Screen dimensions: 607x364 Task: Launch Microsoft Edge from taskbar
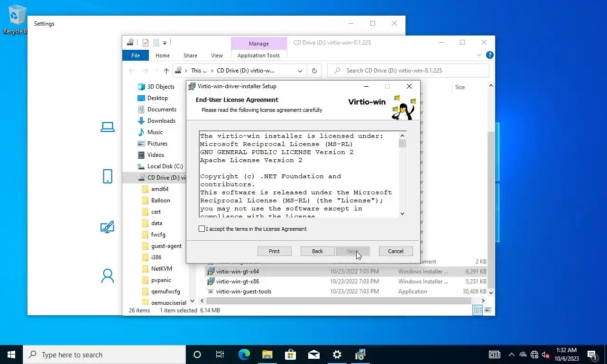coord(244,355)
